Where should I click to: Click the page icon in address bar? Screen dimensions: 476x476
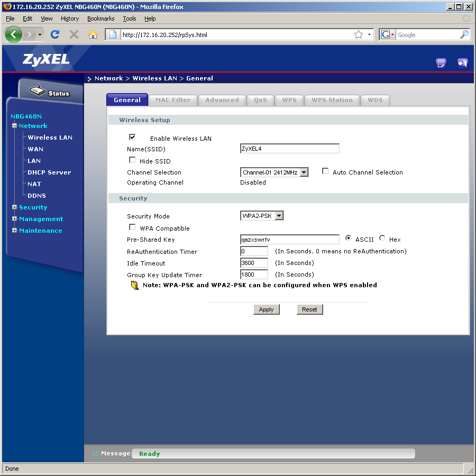pos(113,34)
